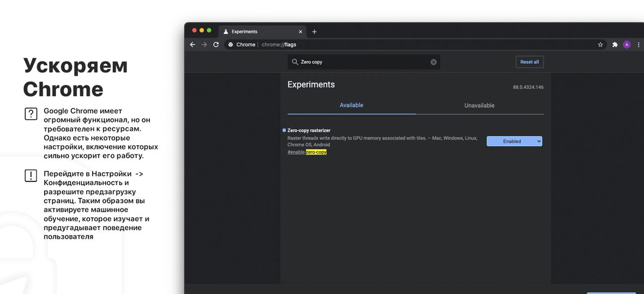644x294 pixels.
Task: Open the #enable-zero-copy link
Action: 307,152
